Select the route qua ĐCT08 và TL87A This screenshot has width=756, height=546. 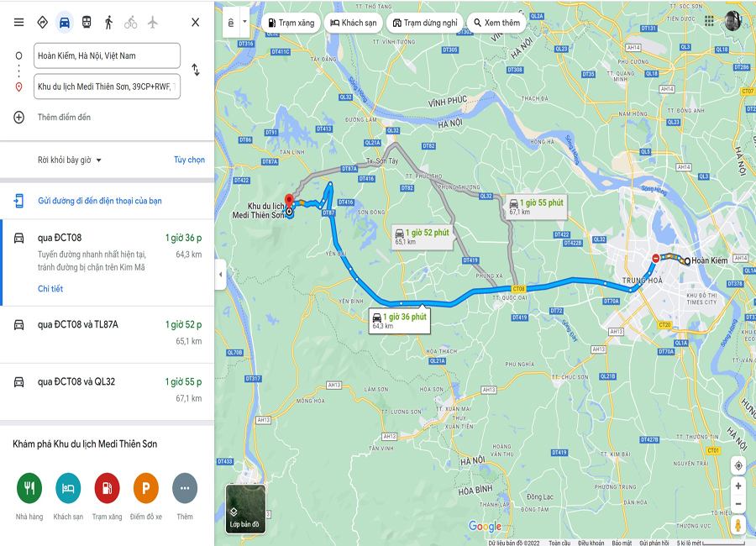107,333
